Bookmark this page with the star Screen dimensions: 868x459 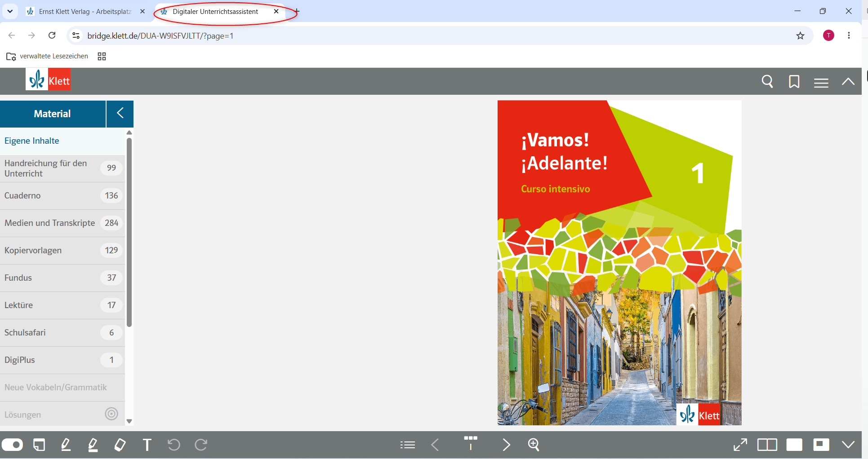800,35
